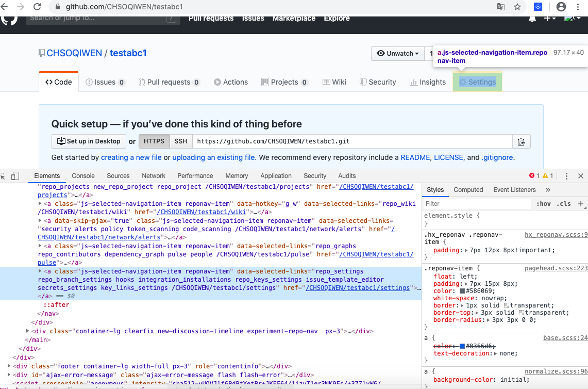The width and height of the screenshot is (588, 389).
Task: Switch to DevTools Performance tab
Action: point(195,176)
